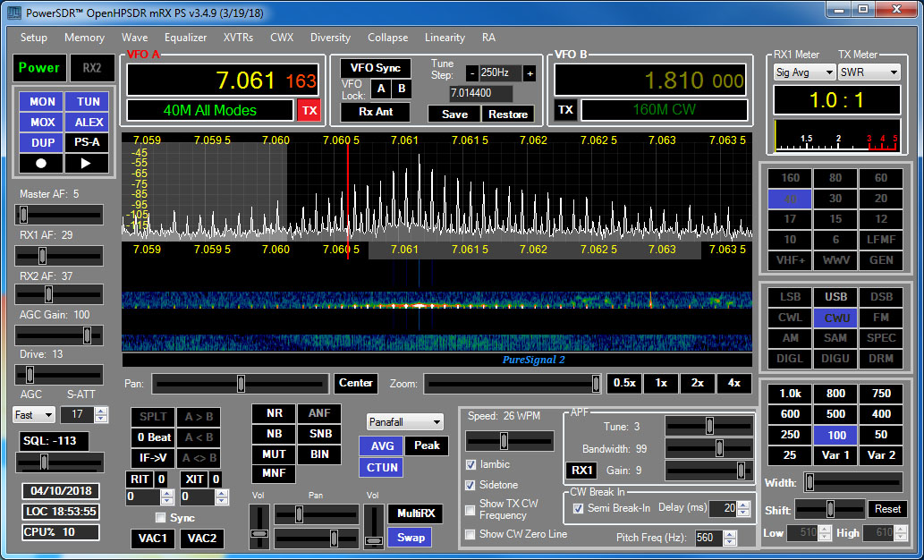Increase RIT offset stepper up arrow
Viewport: 924px width, 560px height.
pyautogui.click(x=167, y=494)
